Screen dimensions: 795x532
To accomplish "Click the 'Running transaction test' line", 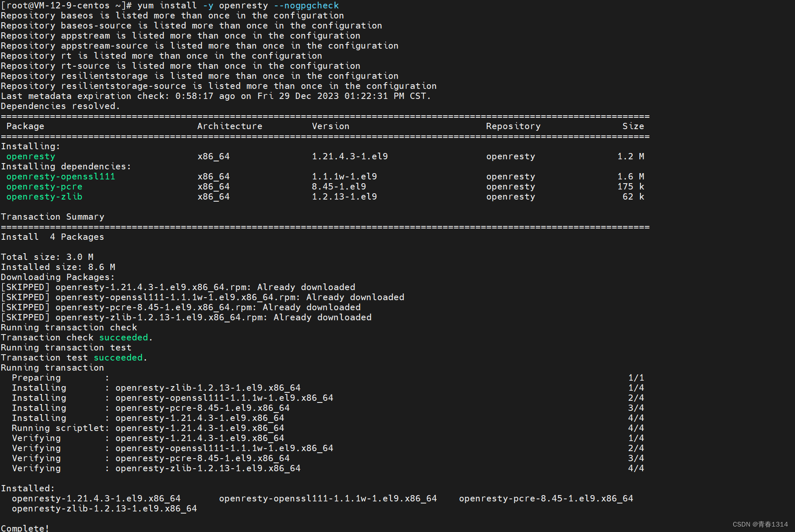I will [66, 348].
